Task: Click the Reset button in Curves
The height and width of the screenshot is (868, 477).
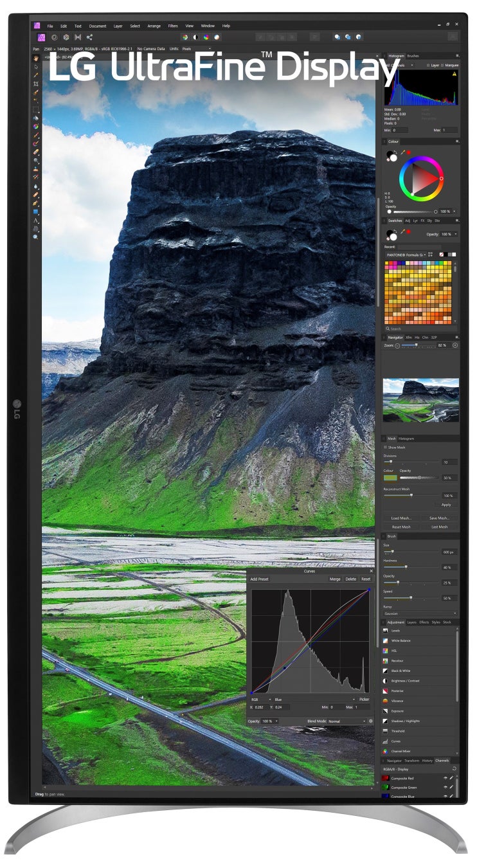Action: 366,579
